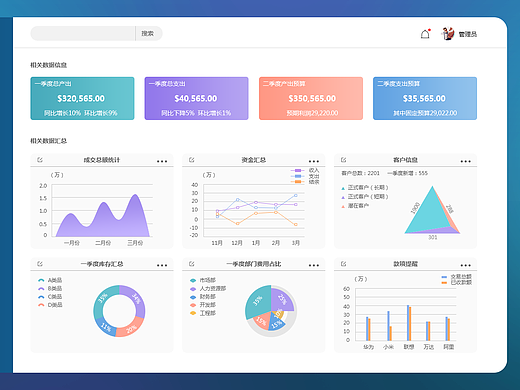Toggle 工程部 legend entry
This screenshot has height=390, width=520.
click(203, 313)
